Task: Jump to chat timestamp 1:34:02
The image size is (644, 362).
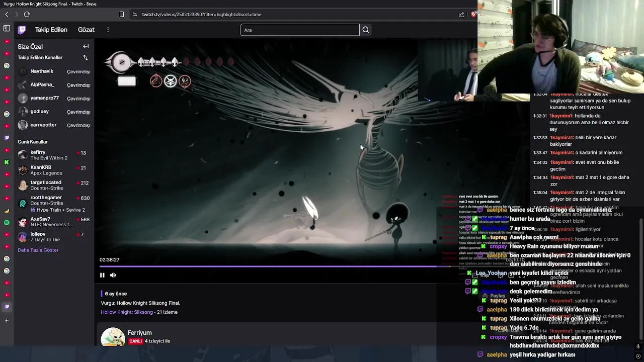Action: tap(540, 162)
